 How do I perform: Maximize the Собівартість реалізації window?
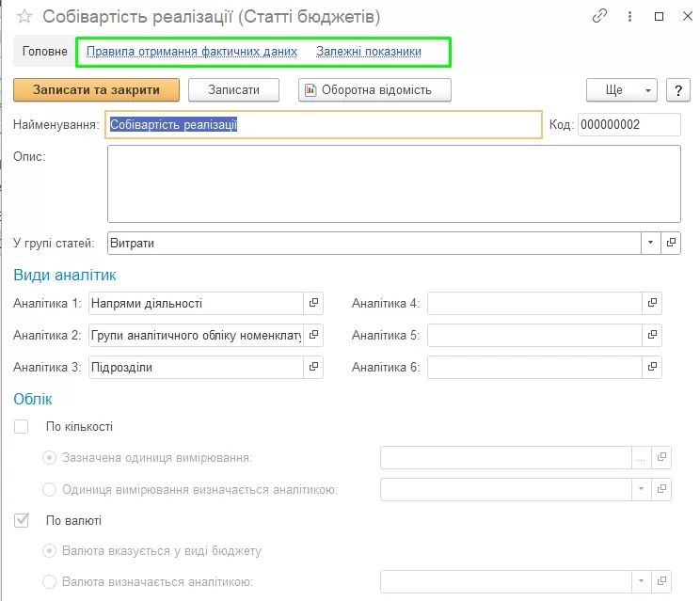coord(659,17)
